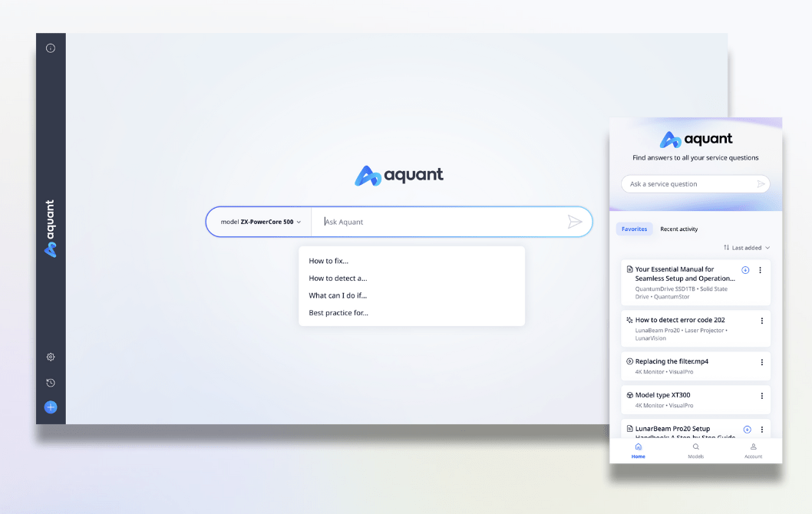Viewport: 812px width, 514px height.
Task: Download the Your Essential Manual document
Action: tap(745, 270)
